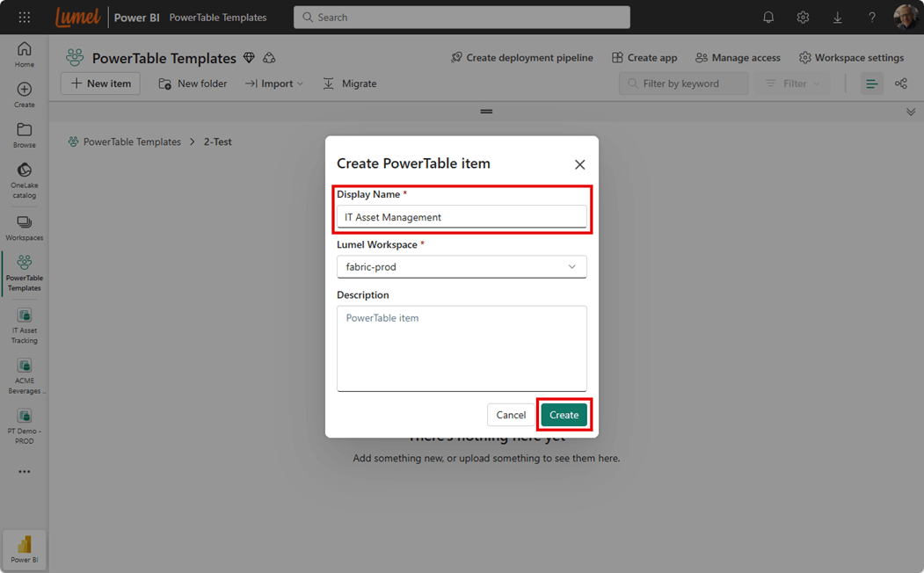This screenshot has width=924, height=573.
Task: Open the Filter dropdown
Action: point(793,83)
